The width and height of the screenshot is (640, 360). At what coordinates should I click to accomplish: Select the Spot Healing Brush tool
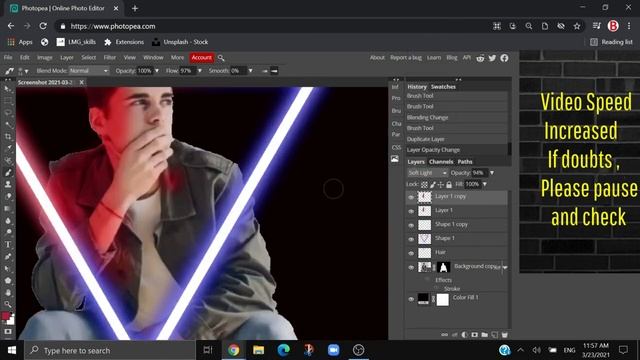(8, 160)
